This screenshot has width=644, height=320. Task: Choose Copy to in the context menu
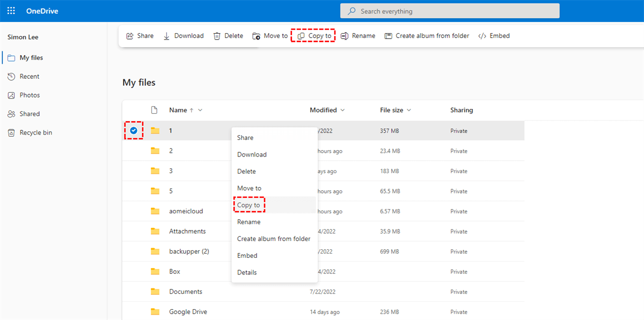[x=248, y=205]
